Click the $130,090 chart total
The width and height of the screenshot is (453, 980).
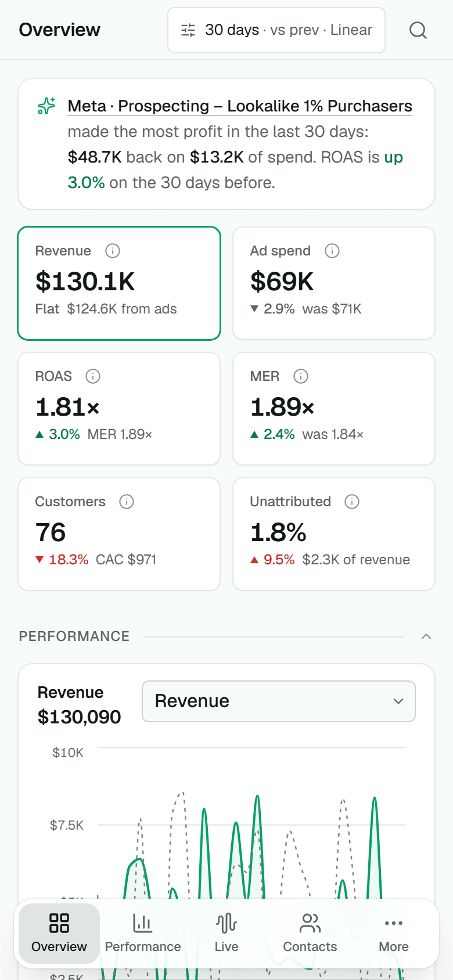[79, 717]
